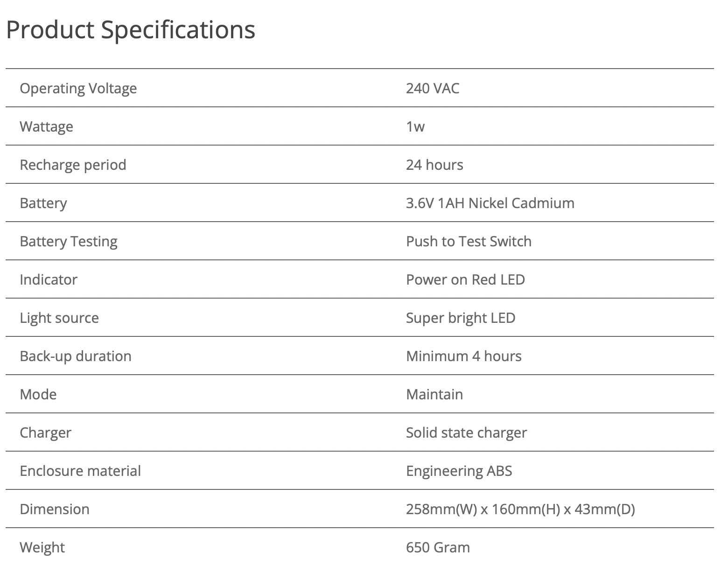This screenshot has width=728, height=572.
Task: Click the Minimum 4 hours value
Action: (464, 356)
